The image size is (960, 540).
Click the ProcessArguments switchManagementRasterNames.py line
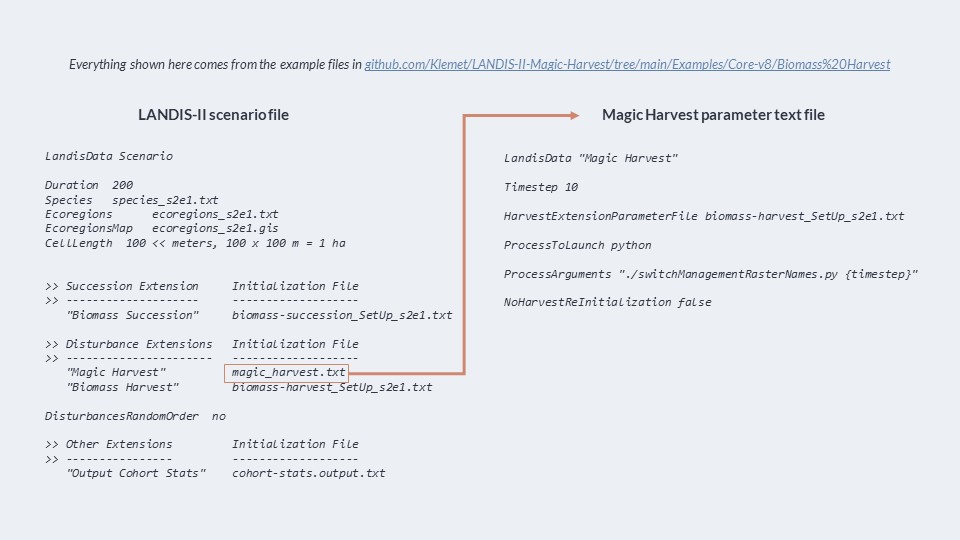[711, 274]
